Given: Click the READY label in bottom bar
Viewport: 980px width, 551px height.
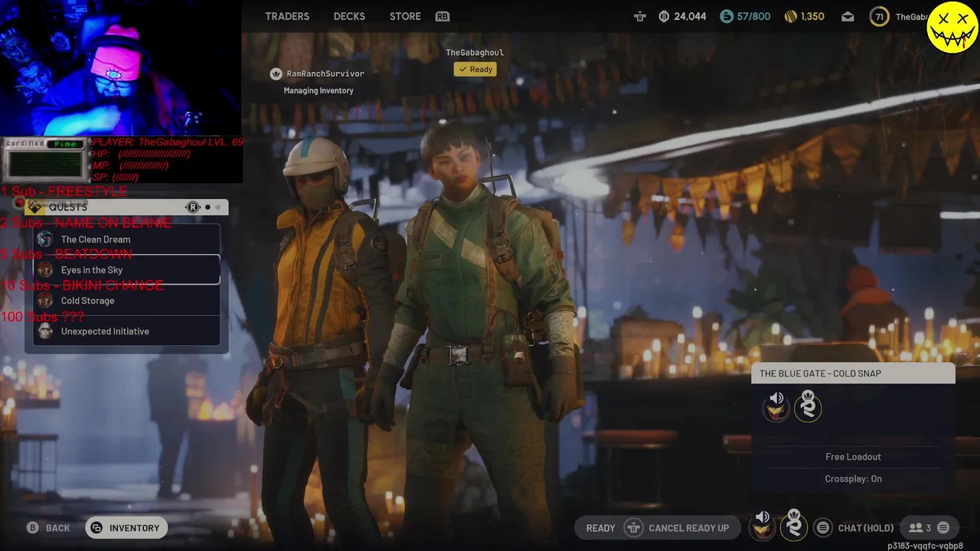Looking at the screenshot, I should (x=600, y=528).
